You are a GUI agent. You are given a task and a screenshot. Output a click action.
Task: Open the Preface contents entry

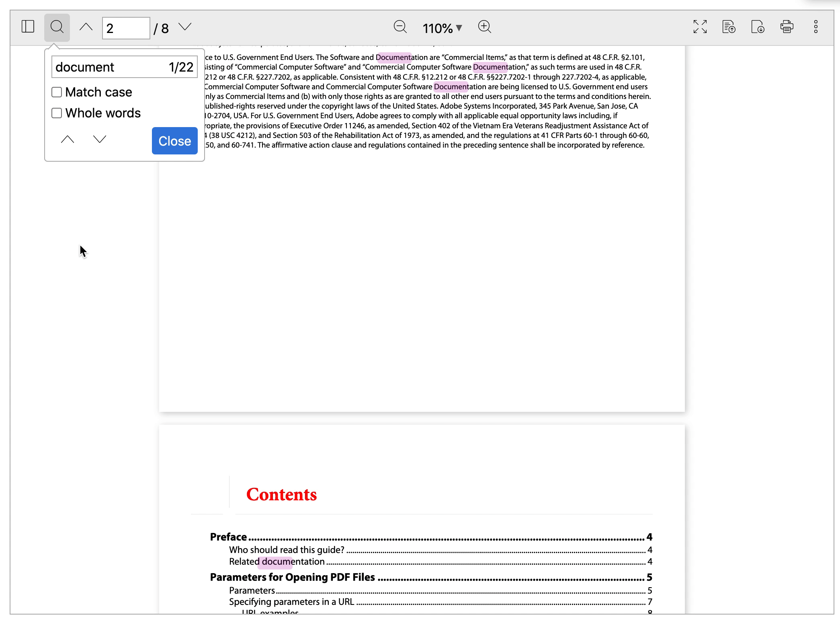(x=431, y=537)
